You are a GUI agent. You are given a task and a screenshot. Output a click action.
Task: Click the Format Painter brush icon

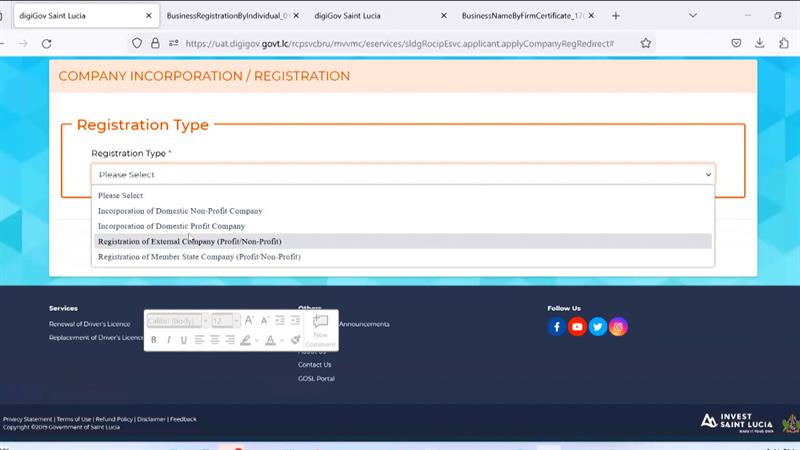pos(295,340)
